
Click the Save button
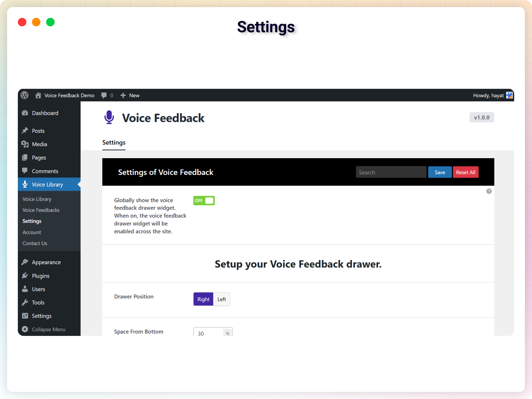[440, 172]
